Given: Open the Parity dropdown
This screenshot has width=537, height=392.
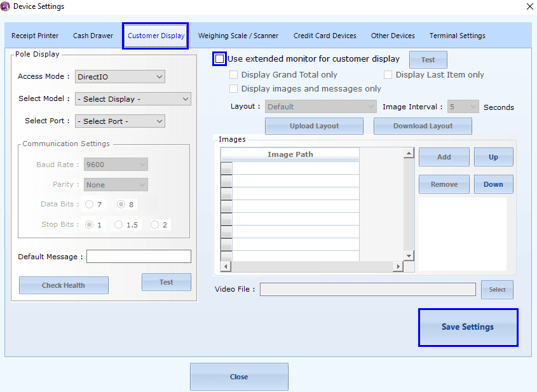Looking at the screenshot, I should [116, 185].
